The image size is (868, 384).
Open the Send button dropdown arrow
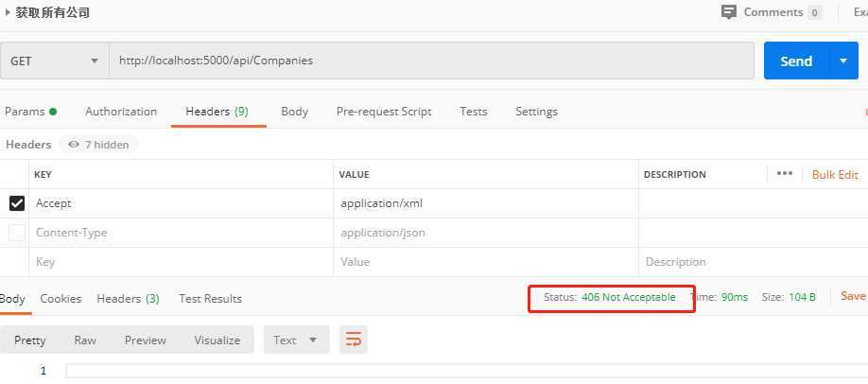[x=843, y=61]
